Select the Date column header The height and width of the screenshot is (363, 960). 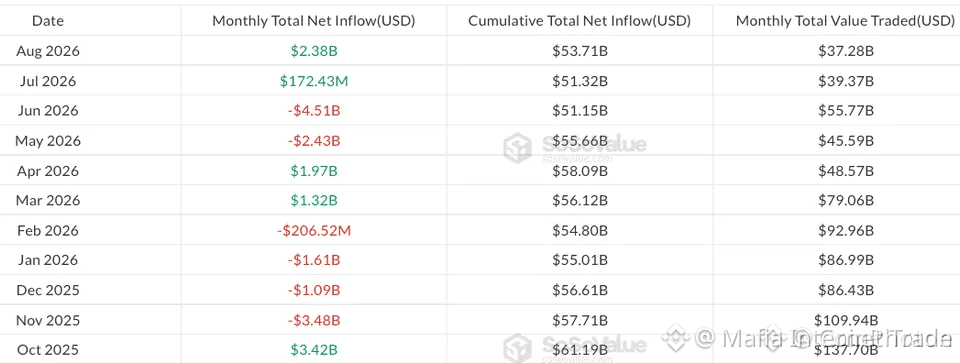(48, 21)
